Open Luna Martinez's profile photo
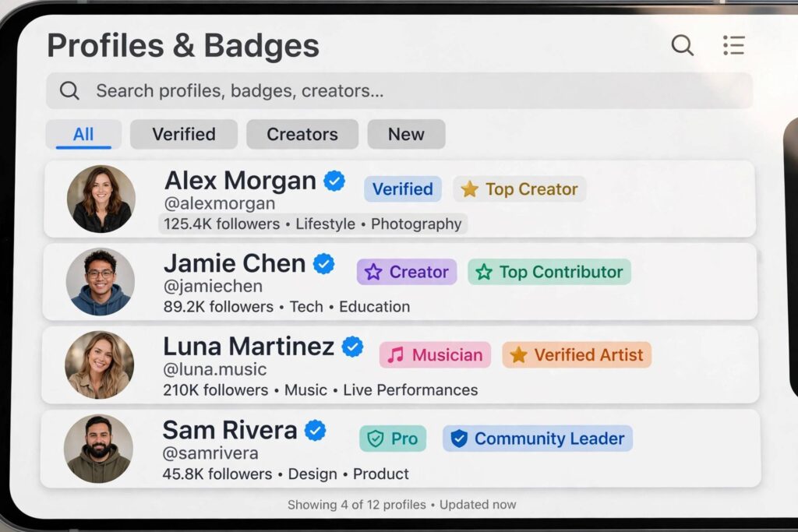This screenshot has width=798, height=532. click(100, 365)
